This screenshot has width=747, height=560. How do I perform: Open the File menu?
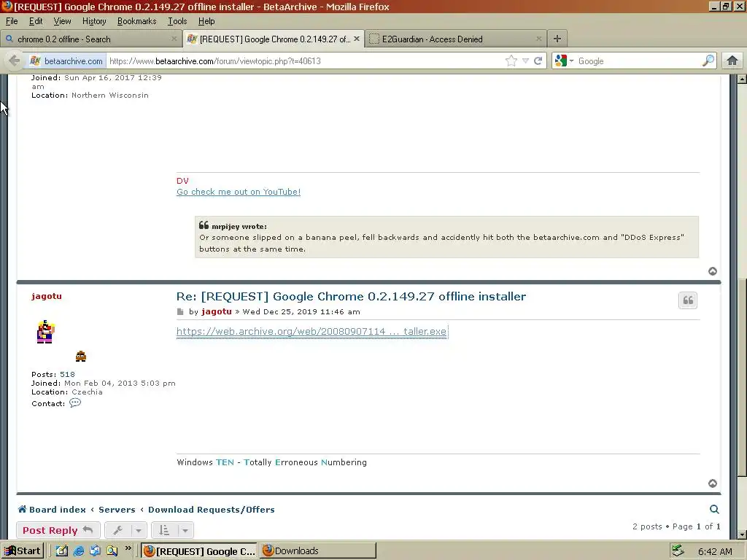12,21
